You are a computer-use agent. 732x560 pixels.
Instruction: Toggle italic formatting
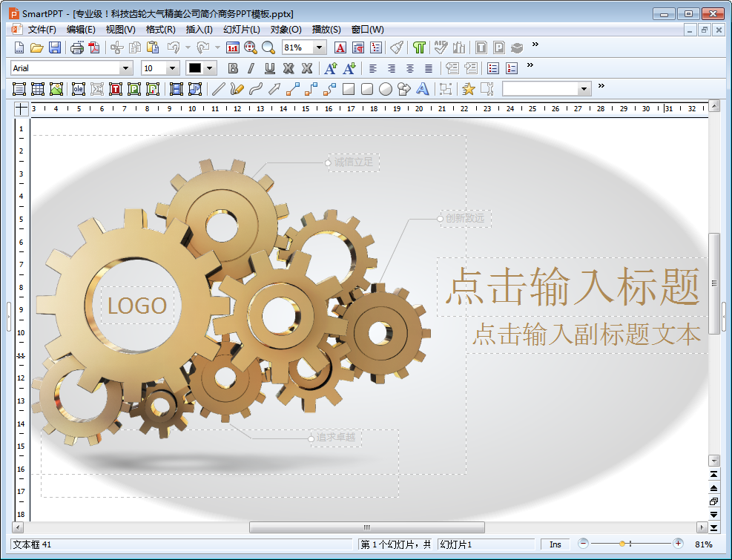tap(251, 69)
